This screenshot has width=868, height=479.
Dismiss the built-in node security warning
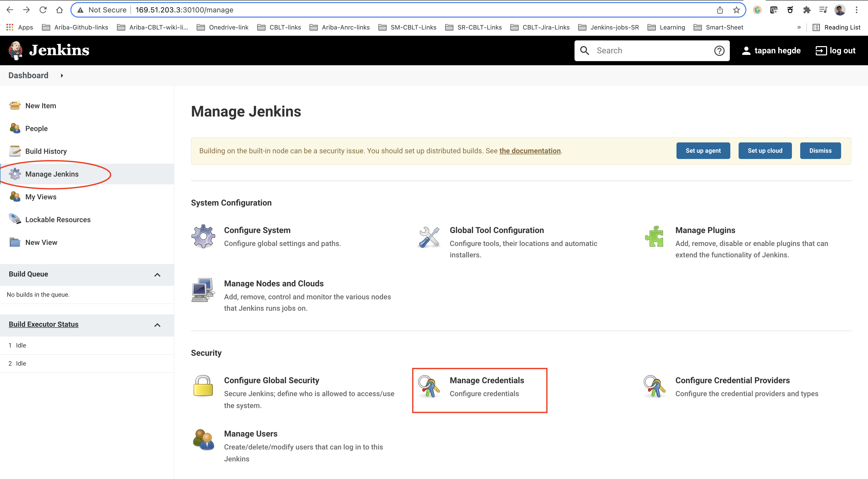click(820, 151)
